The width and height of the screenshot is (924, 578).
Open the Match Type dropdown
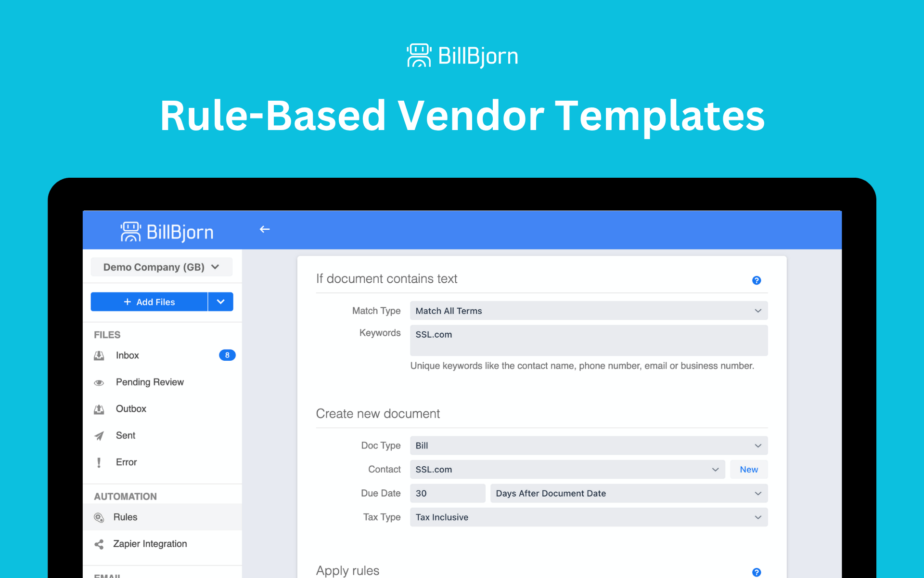[x=588, y=311]
